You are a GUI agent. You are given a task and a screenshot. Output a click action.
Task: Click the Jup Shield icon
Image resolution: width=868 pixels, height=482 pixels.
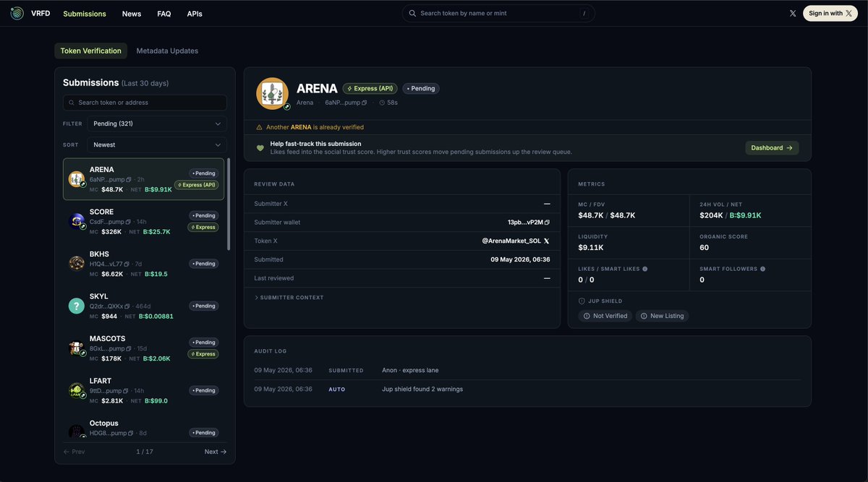582,301
